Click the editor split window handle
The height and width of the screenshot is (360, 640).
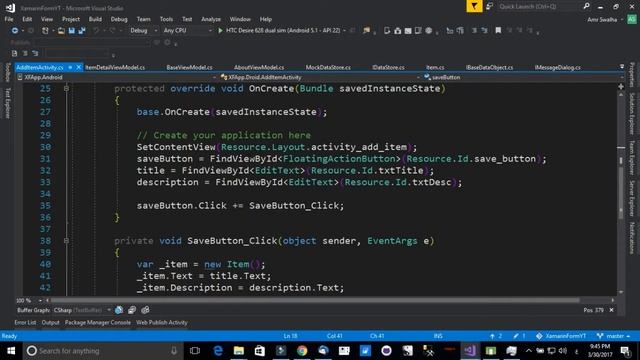[x=621, y=87]
